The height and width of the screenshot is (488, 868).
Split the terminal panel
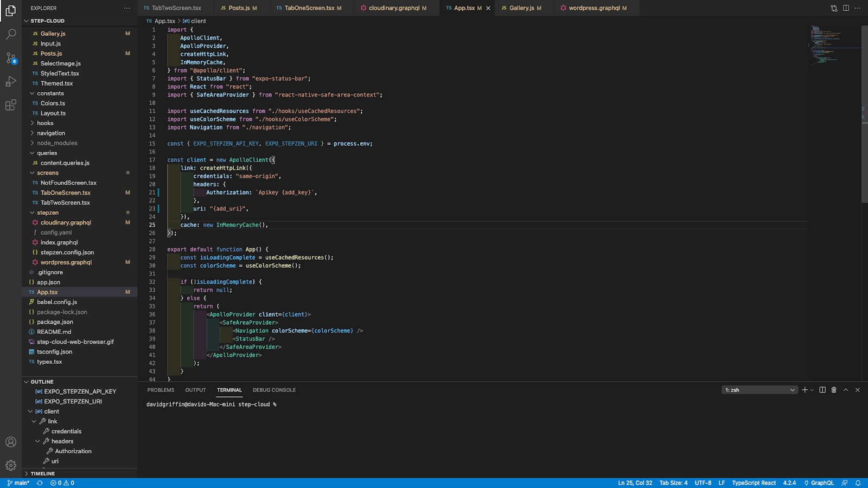pyautogui.click(x=822, y=390)
